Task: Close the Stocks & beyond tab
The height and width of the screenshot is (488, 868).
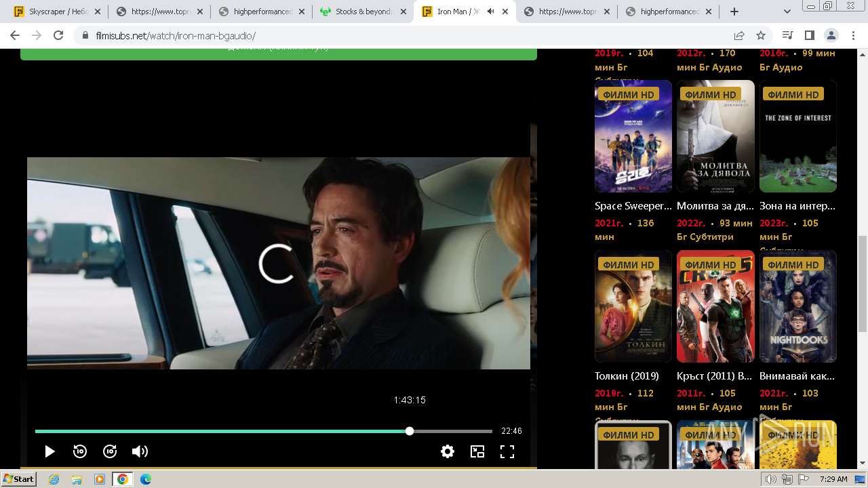Action: click(x=403, y=12)
